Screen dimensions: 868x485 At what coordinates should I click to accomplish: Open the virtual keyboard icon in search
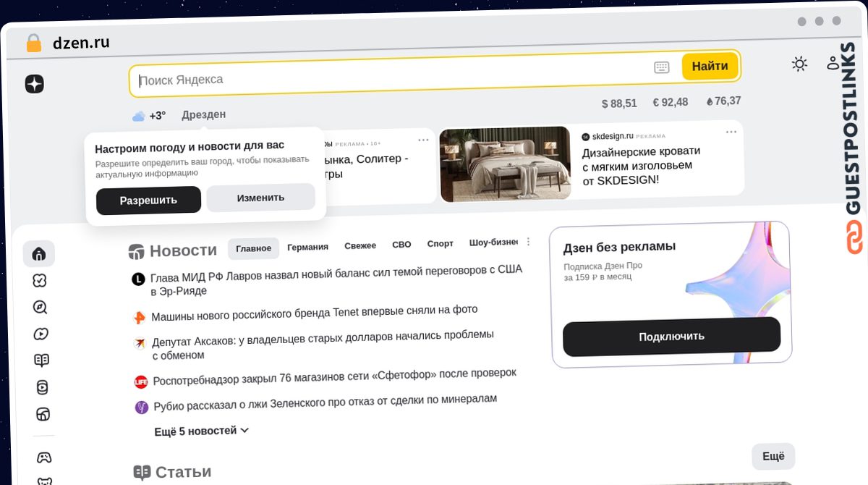click(661, 67)
